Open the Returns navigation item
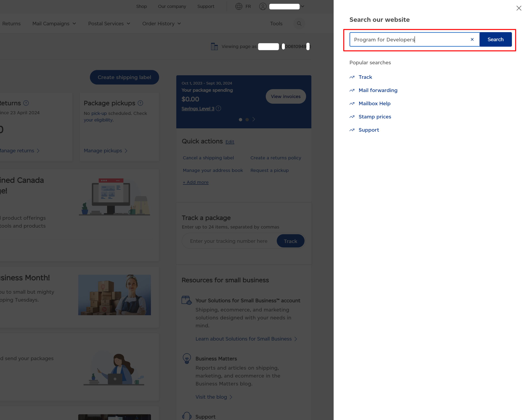The image size is (526, 420). click(11, 24)
